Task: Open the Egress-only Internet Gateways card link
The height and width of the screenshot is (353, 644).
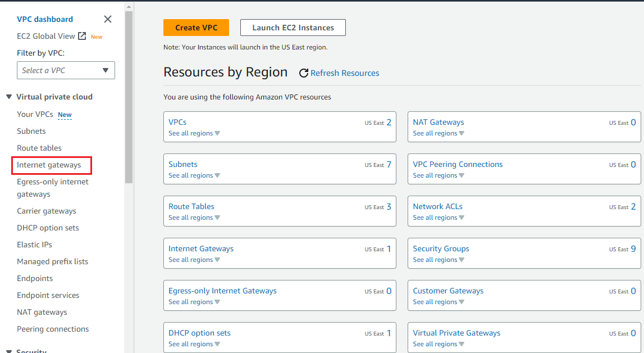Action: (x=222, y=291)
